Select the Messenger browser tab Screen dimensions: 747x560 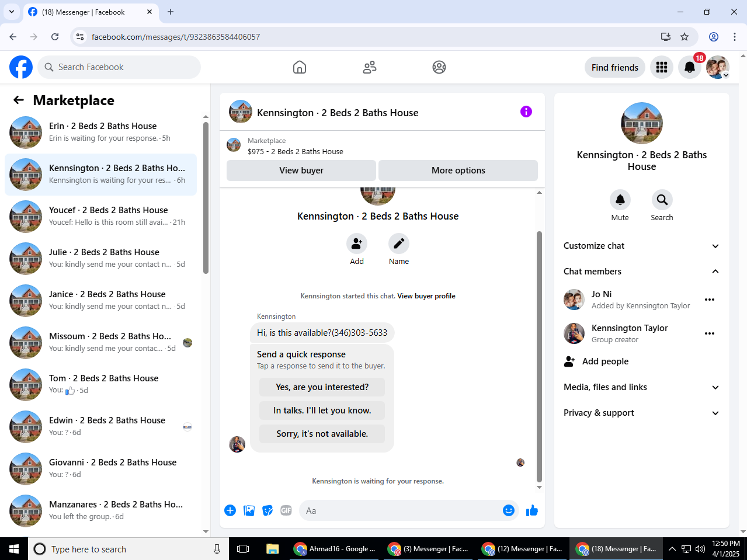tap(91, 12)
